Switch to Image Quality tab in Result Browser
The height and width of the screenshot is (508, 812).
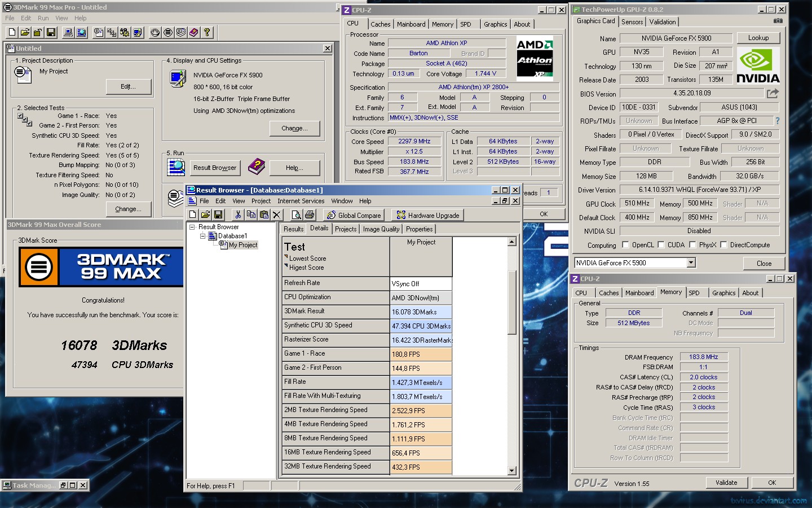pyautogui.click(x=381, y=229)
